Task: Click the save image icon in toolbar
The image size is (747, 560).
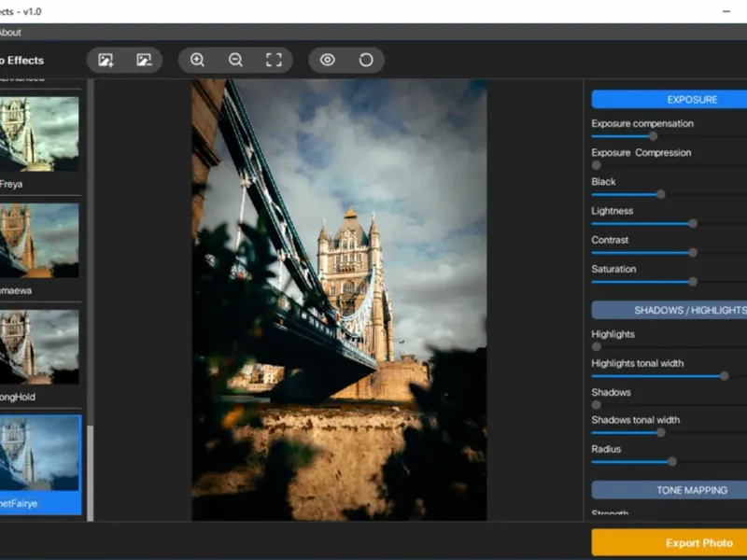Action: pyautogui.click(x=144, y=60)
